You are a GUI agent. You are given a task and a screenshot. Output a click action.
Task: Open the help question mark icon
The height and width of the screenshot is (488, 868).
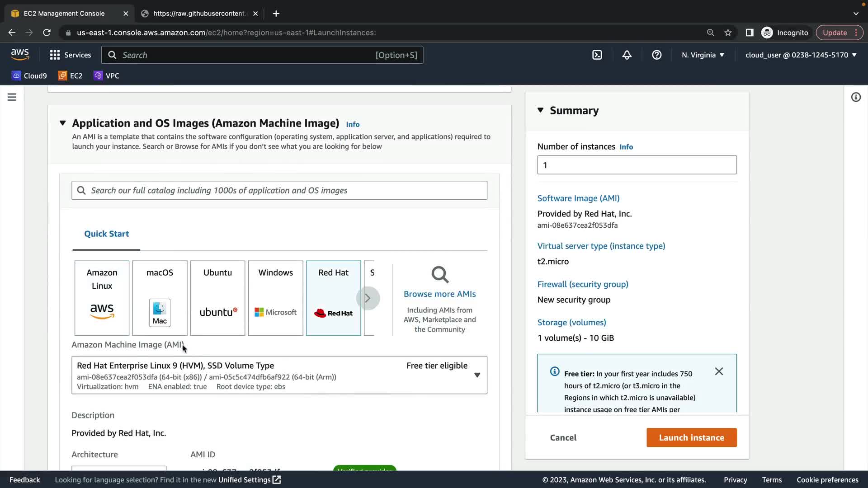656,55
